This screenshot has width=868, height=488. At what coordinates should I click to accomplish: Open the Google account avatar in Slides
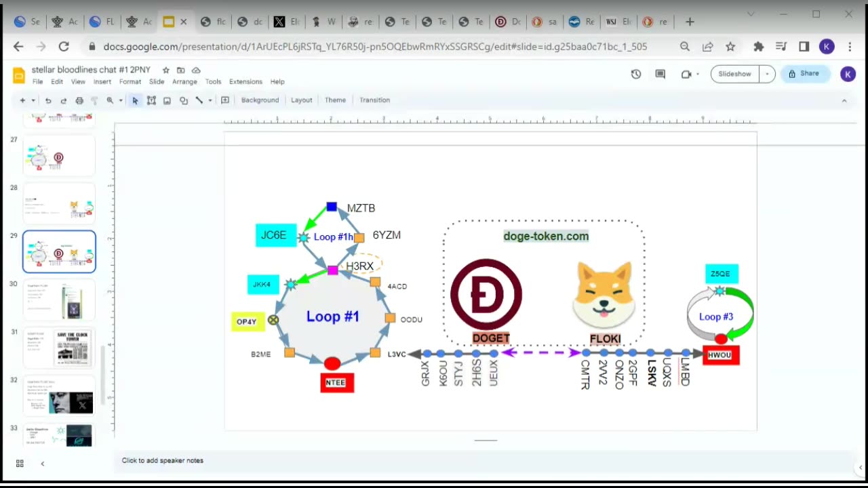(848, 75)
